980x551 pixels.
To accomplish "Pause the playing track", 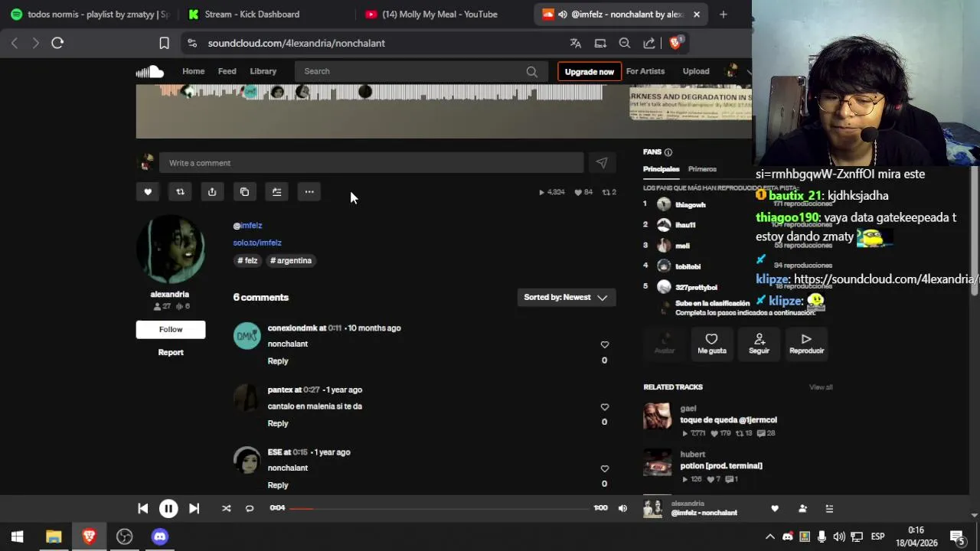I will coord(168,508).
